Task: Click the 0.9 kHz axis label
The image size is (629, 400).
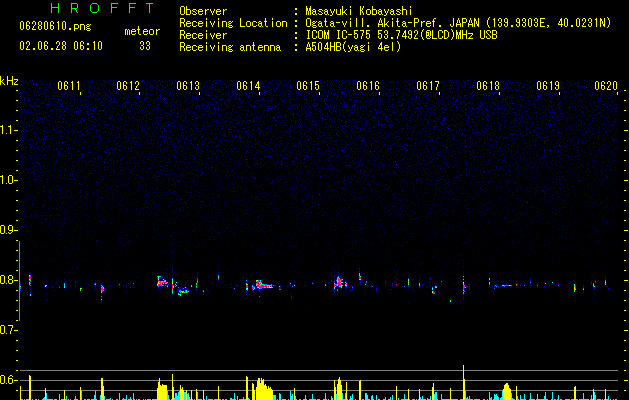Action: coord(8,230)
